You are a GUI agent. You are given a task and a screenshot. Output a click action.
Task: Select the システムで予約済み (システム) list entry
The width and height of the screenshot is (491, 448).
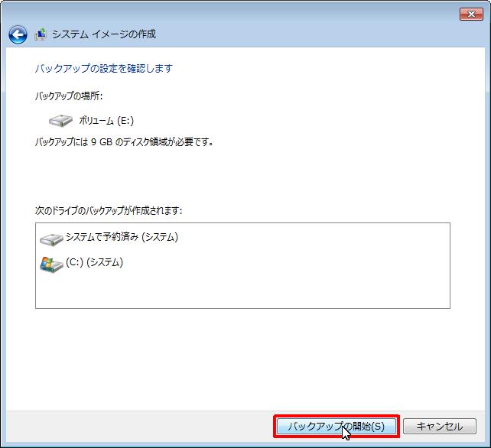pos(122,237)
